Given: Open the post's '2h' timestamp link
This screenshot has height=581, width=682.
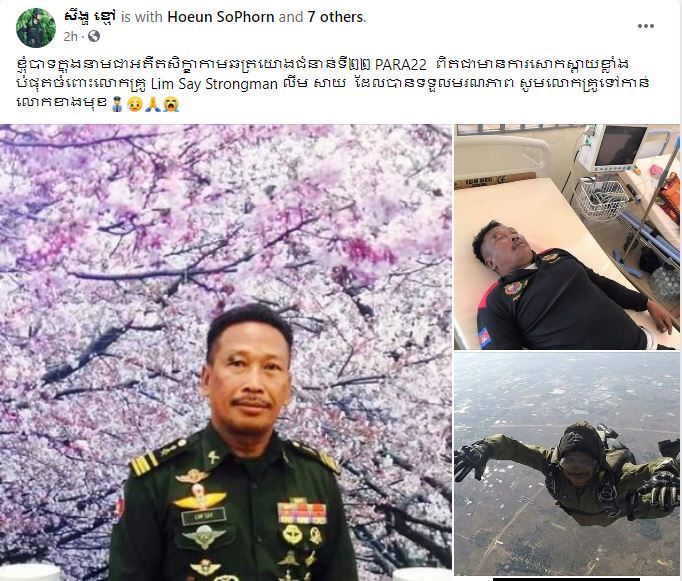Looking at the screenshot, I should coord(70,37).
